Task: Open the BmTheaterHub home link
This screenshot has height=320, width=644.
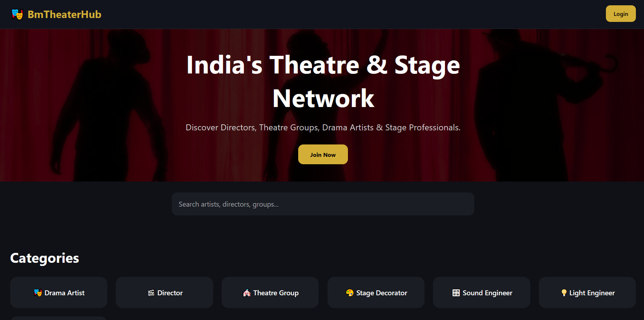Action: [56, 14]
